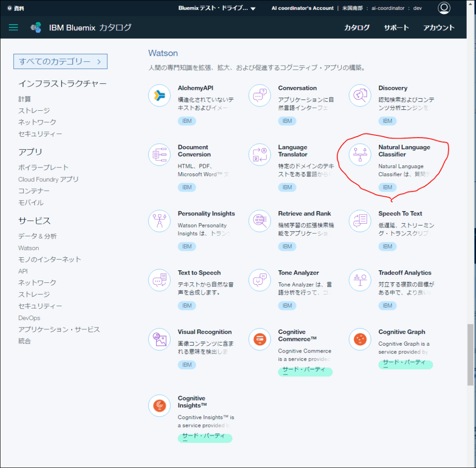Click the Document Conversion icon
Screen dimensions: 476x468
159,155
